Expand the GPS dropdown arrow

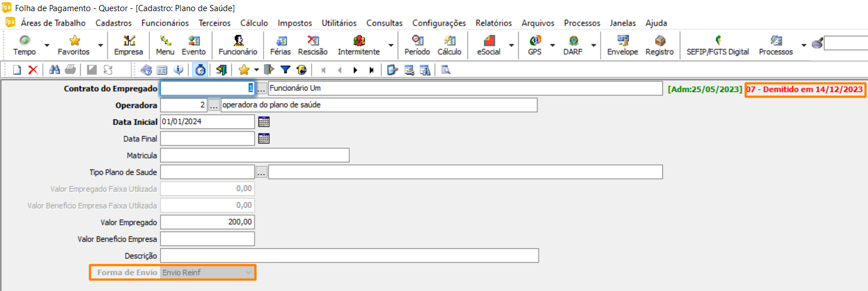553,45
